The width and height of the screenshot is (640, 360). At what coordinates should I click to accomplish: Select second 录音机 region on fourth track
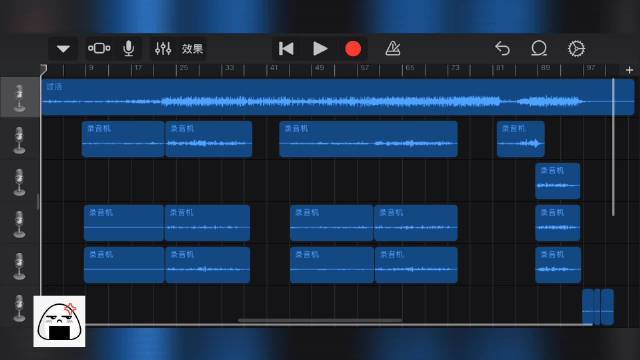tap(207, 223)
